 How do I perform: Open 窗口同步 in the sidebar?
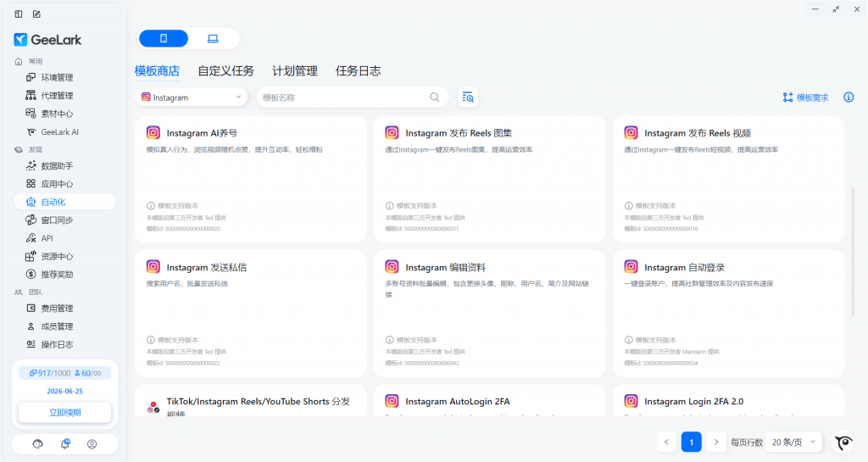pyautogui.click(x=57, y=220)
